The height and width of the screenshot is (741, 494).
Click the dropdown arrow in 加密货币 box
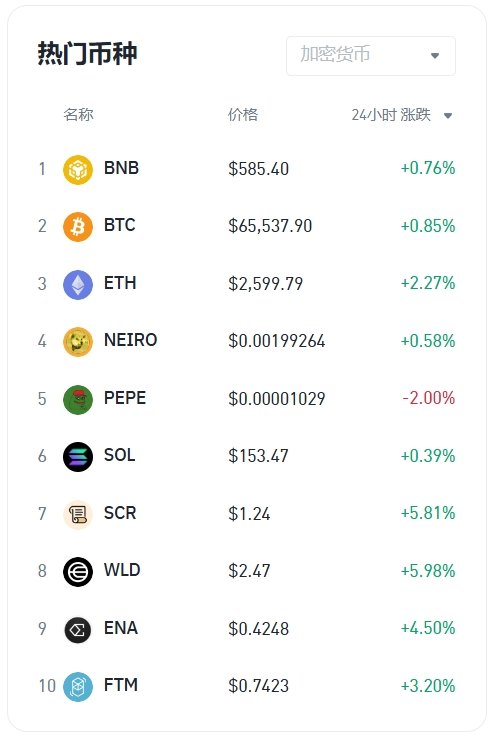(435, 56)
